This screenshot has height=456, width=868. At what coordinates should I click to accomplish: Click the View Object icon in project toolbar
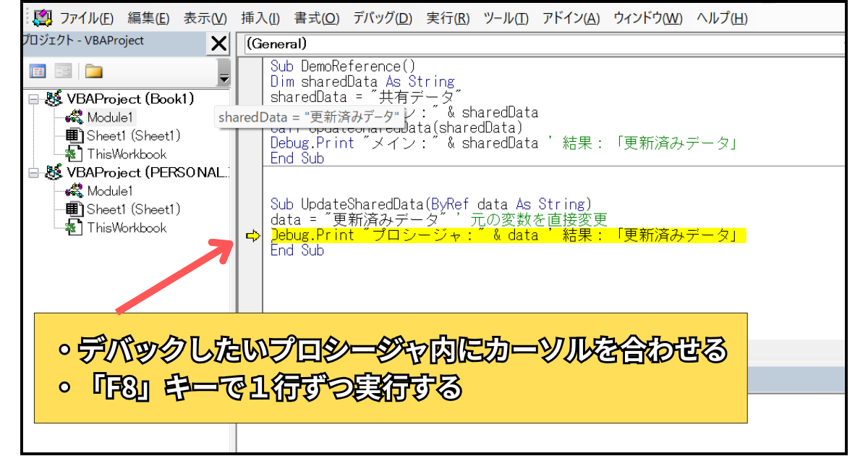click(64, 71)
